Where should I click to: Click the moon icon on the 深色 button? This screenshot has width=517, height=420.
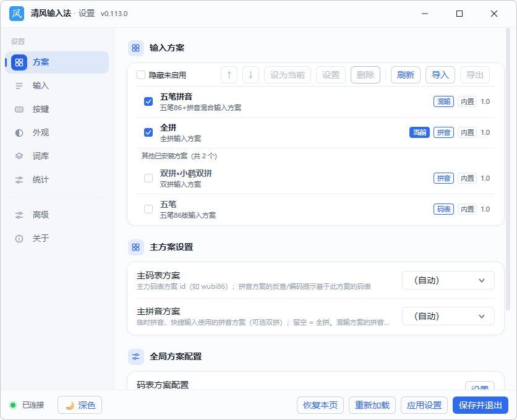click(70, 405)
